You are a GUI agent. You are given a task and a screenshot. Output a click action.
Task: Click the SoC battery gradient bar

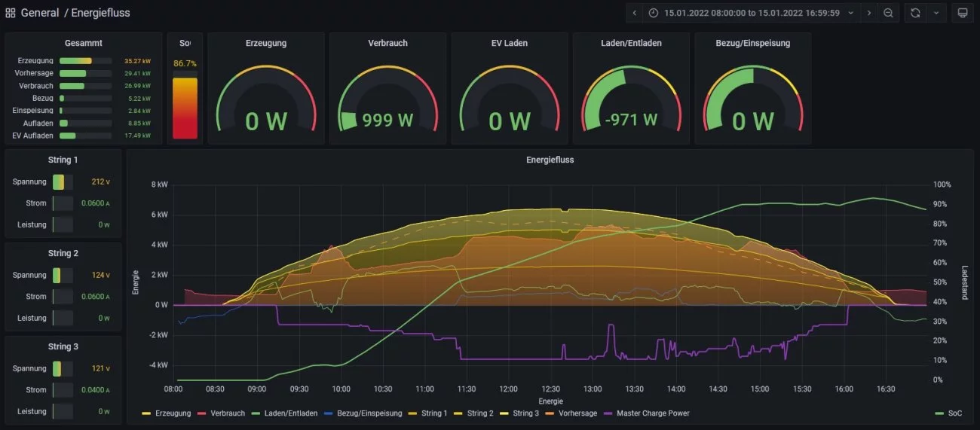point(185,108)
